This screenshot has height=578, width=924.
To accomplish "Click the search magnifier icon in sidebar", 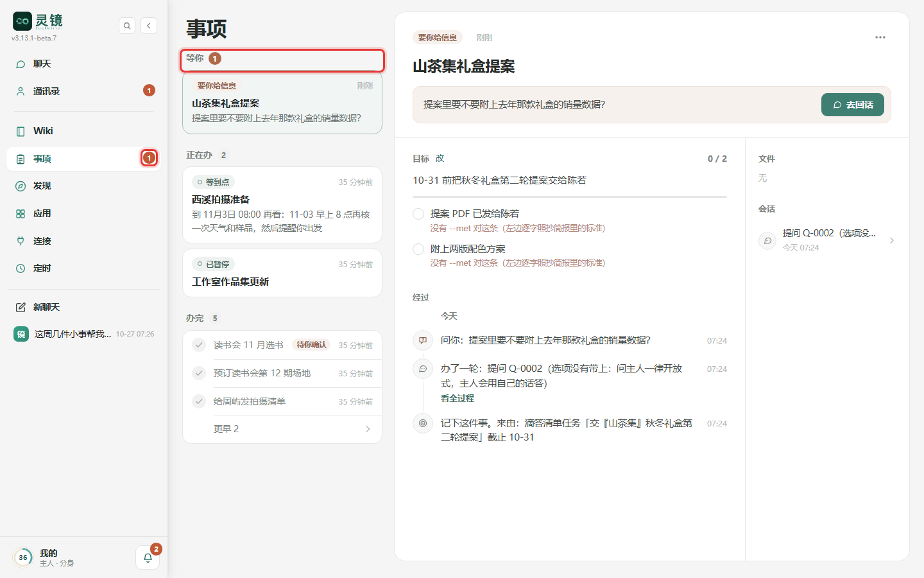I will pos(127,26).
